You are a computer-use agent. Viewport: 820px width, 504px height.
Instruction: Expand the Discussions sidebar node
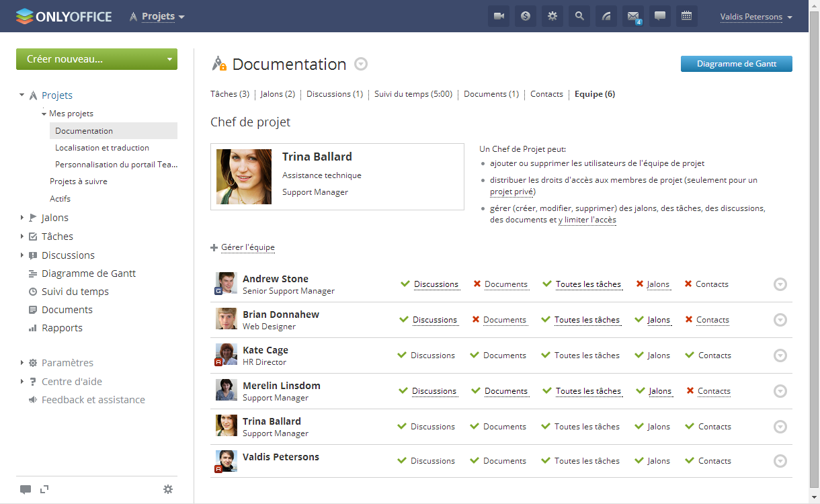pos(22,255)
